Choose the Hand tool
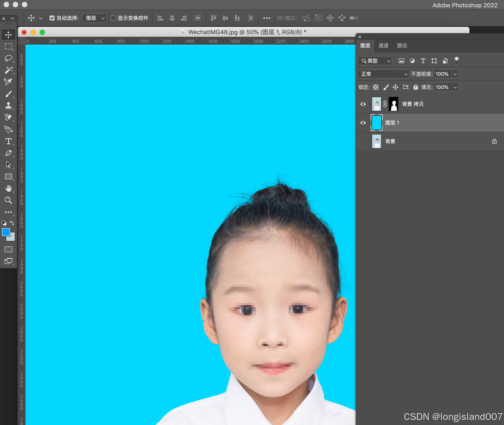This screenshot has height=425, width=504. click(8, 188)
